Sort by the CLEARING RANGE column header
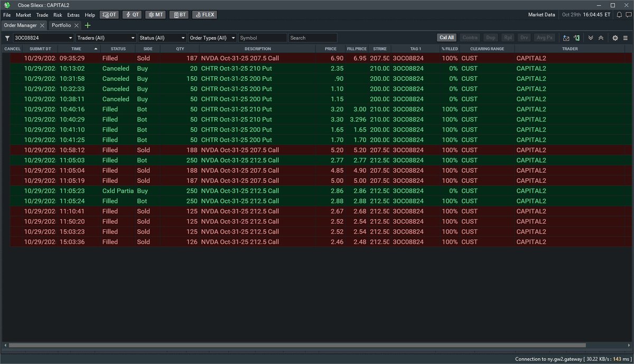Image resolution: width=634 pixels, height=364 pixels. (x=487, y=49)
